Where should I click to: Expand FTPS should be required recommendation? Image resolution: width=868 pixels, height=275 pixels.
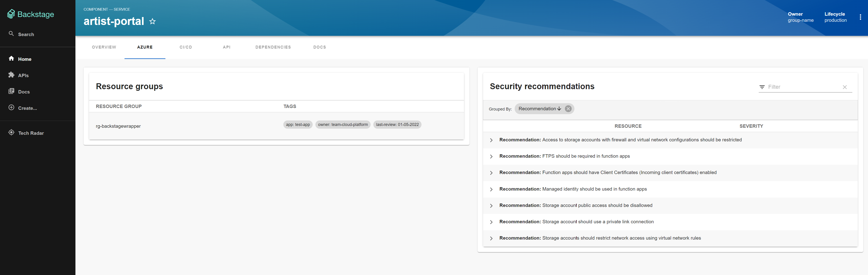[491, 157]
